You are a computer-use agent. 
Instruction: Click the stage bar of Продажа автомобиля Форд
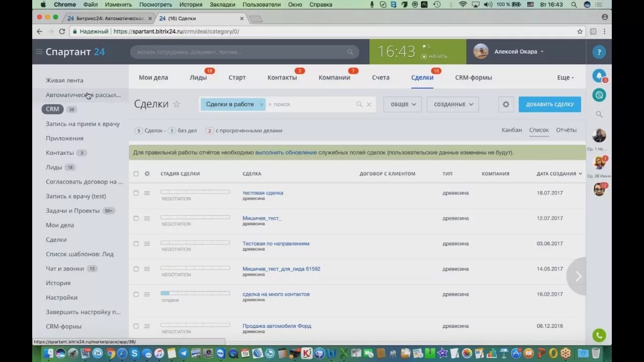(x=195, y=325)
